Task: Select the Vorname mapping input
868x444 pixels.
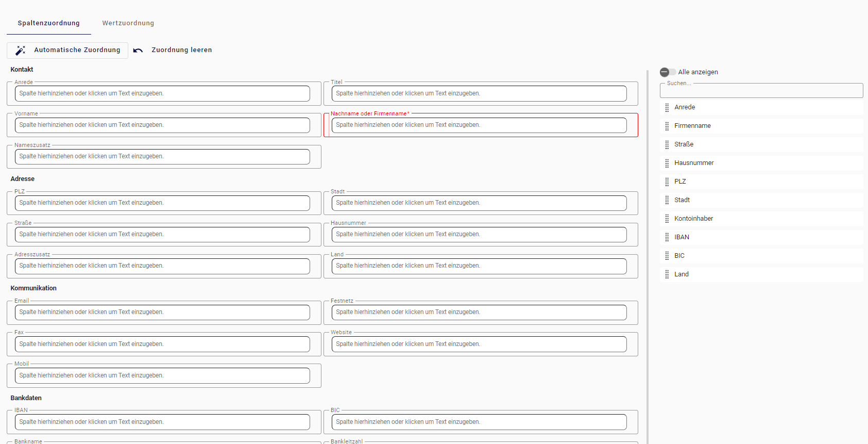Action: pyautogui.click(x=162, y=125)
